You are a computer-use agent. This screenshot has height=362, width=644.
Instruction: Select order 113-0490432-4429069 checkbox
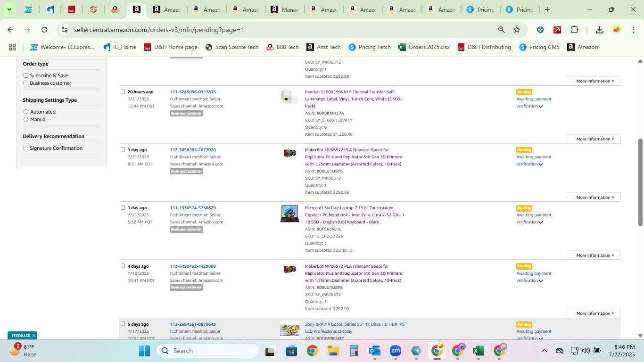123,266
